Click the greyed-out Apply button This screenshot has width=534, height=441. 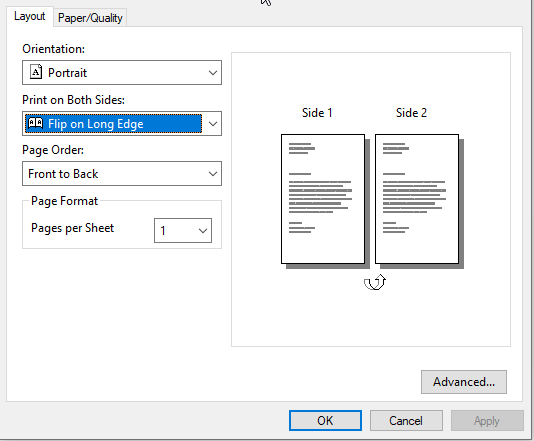[x=487, y=421]
